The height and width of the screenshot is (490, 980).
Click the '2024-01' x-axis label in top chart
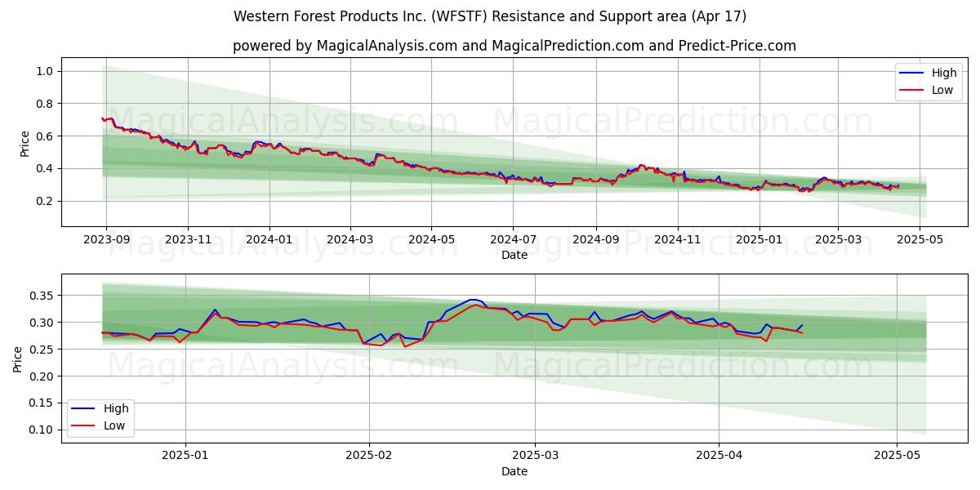pos(269,241)
